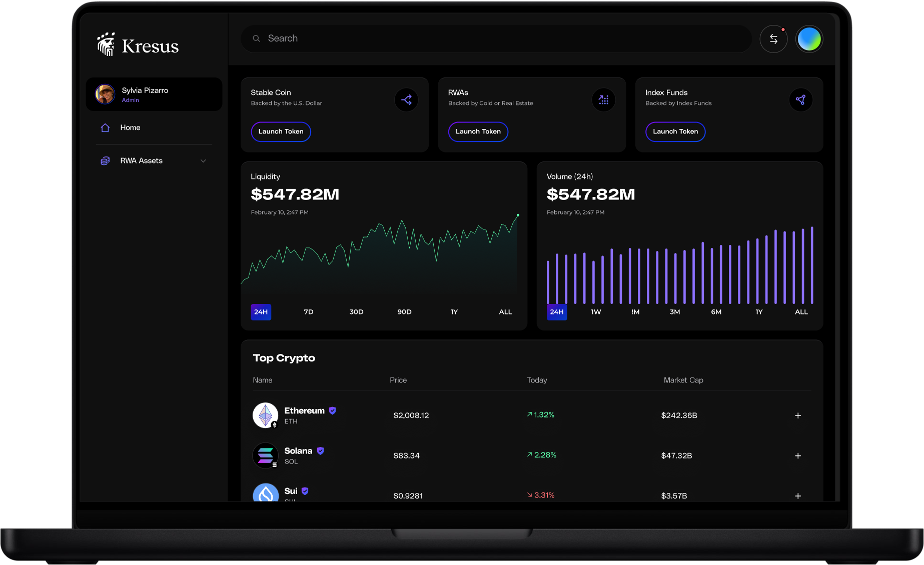Viewport: 924px width, 565px height.
Task: Click the verification badge next to Ethereum
Action: (x=332, y=410)
